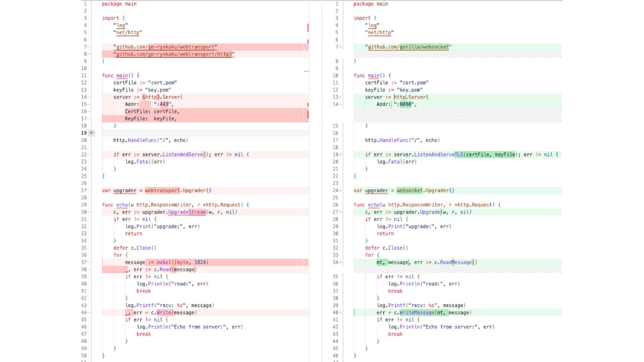644x362 pixels.
Task: Click the minus marker at left line 14
Action: click(x=89, y=97)
